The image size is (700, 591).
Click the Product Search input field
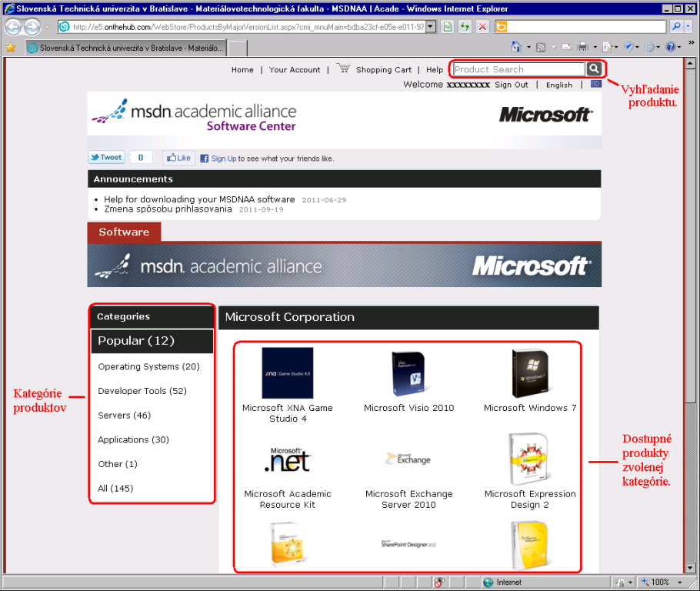(x=518, y=69)
